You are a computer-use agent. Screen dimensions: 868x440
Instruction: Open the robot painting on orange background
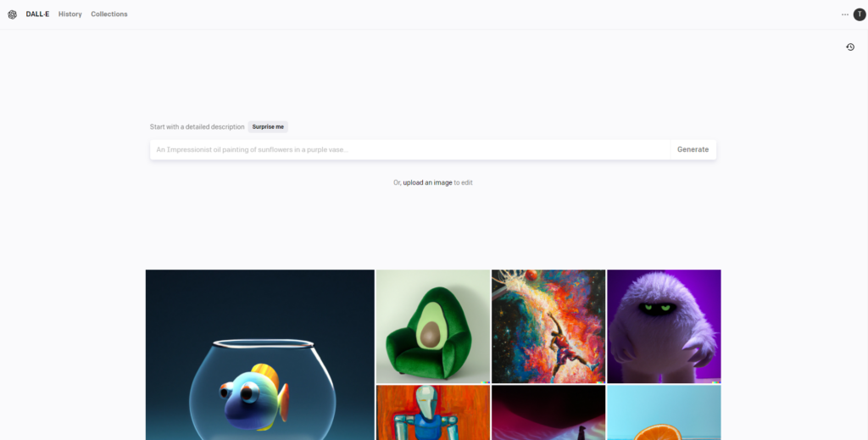point(433,413)
